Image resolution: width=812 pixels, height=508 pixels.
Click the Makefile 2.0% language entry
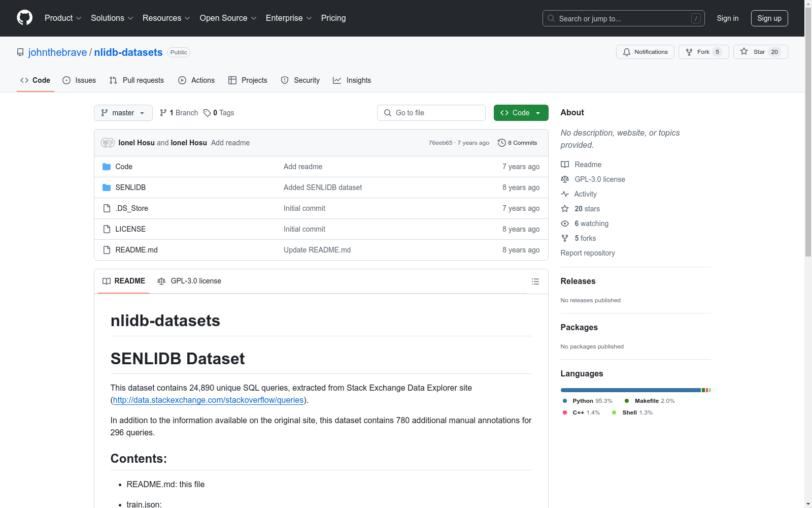tap(650, 401)
